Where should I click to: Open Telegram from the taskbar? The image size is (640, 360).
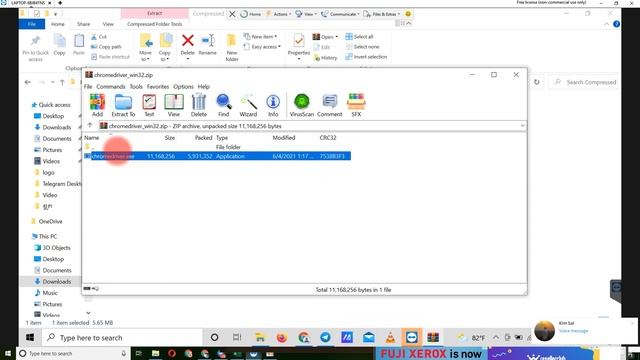coord(325,337)
